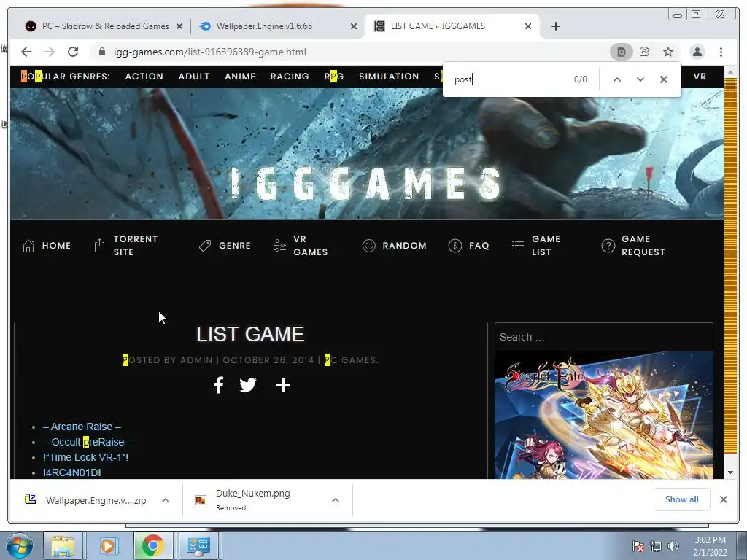747x560 pixels.
Task: Open the GAME LIST page
Action: pos(546,246)
